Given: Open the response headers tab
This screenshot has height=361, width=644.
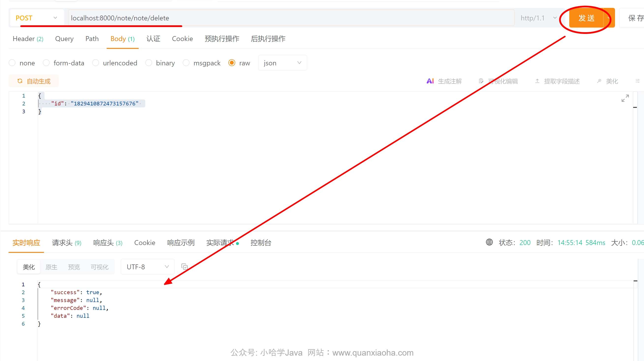Looking at the screenshot, I should coord(107,243).
